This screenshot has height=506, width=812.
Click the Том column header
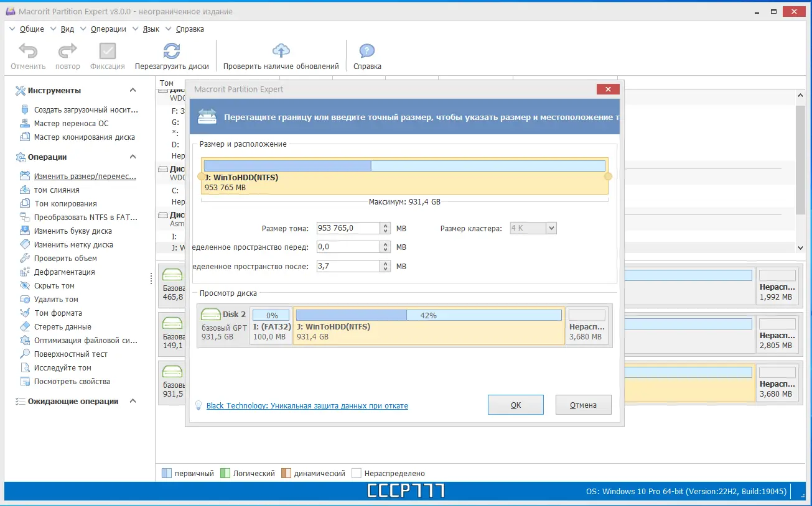click(x=167, y=83)
